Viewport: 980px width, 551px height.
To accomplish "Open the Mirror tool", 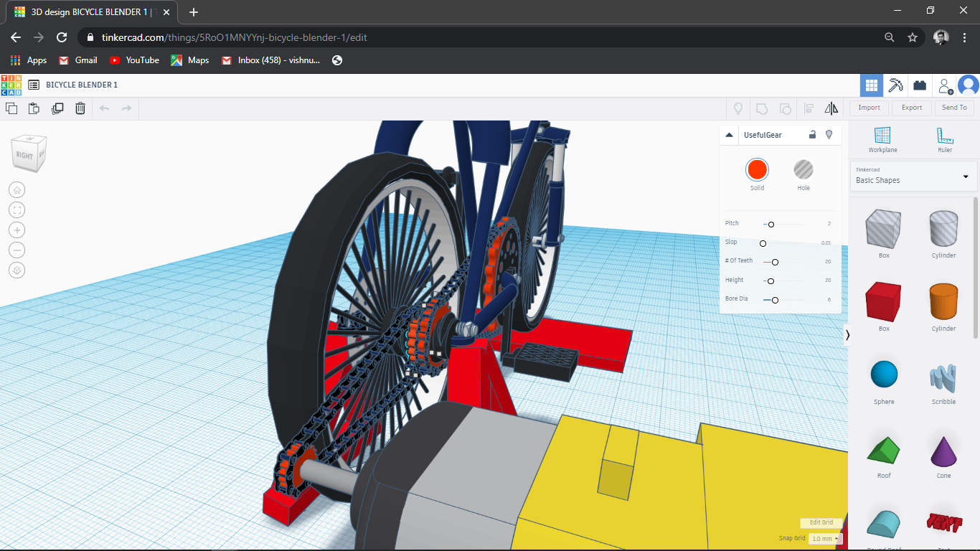I will 831,108.
